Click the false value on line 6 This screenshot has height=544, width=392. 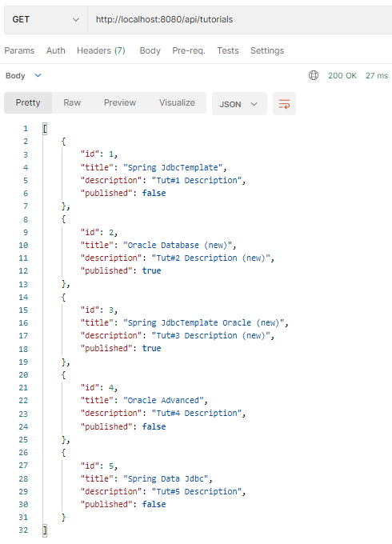tap(154, 194)
